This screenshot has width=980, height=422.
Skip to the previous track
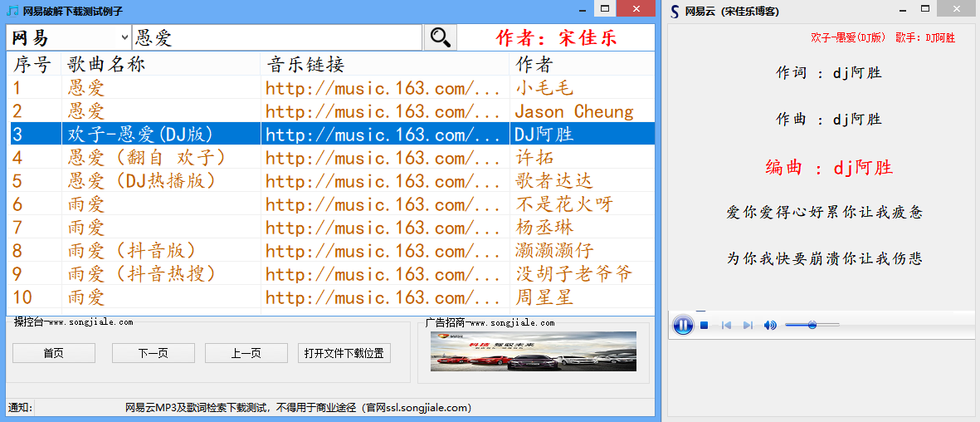click(x=726, y=325)
